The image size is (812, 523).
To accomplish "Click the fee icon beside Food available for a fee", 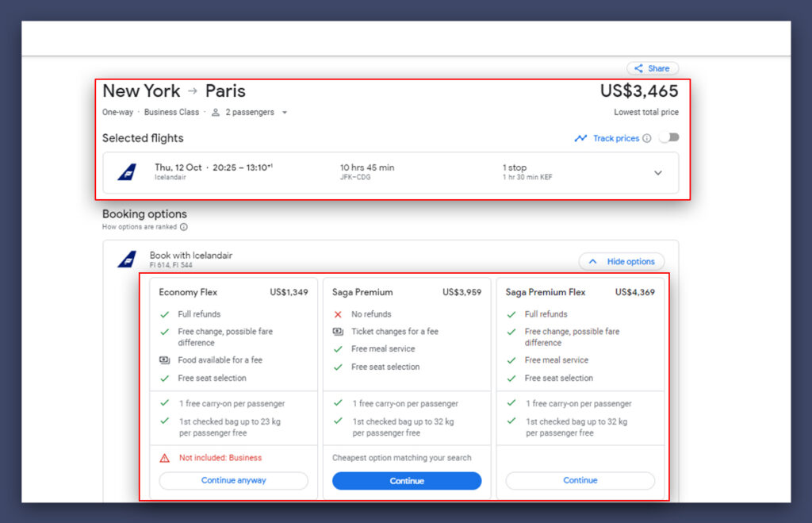I will point(164,360).
